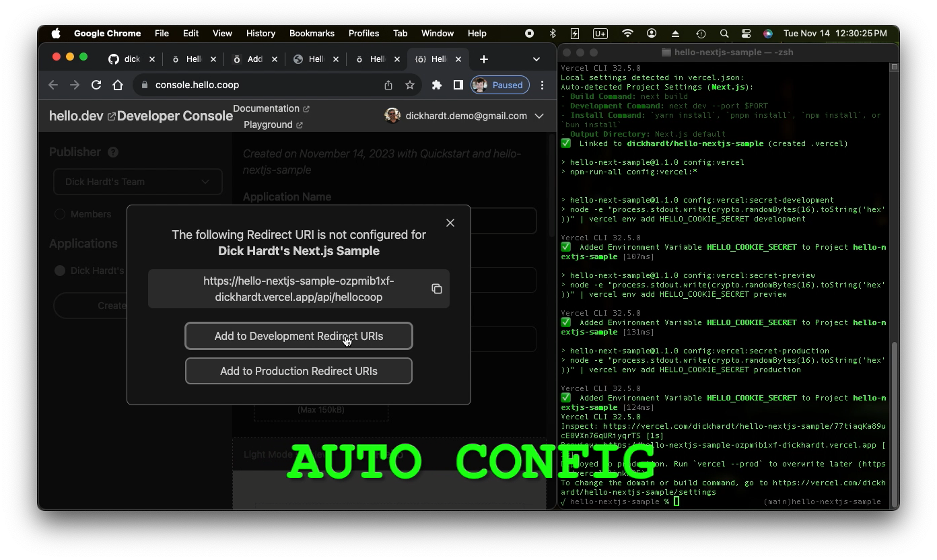Screen dimensions: 937x560
Task: Go to the Chrome home page
Action: (x=118, y=85)
